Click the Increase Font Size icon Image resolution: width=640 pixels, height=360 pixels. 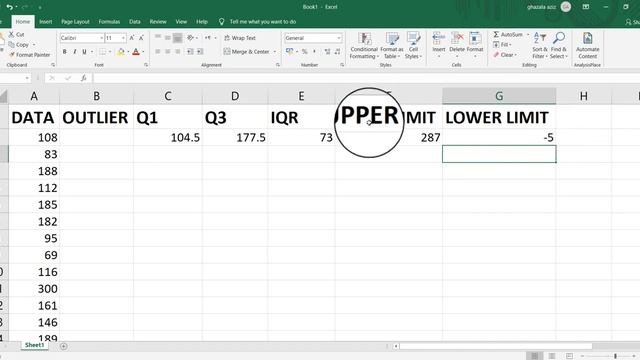132,38
